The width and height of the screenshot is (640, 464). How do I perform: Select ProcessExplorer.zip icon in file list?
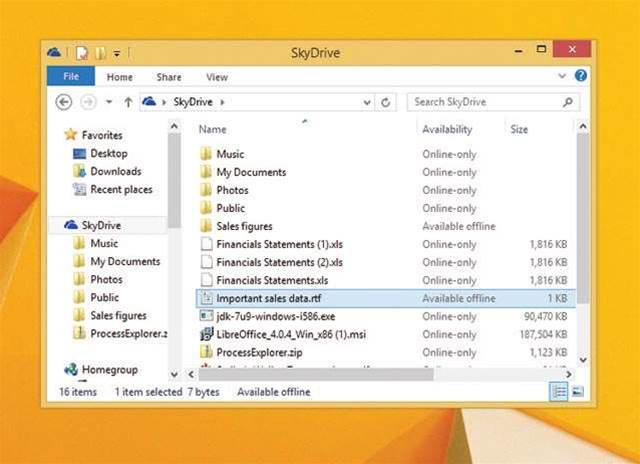click(207, 352)
